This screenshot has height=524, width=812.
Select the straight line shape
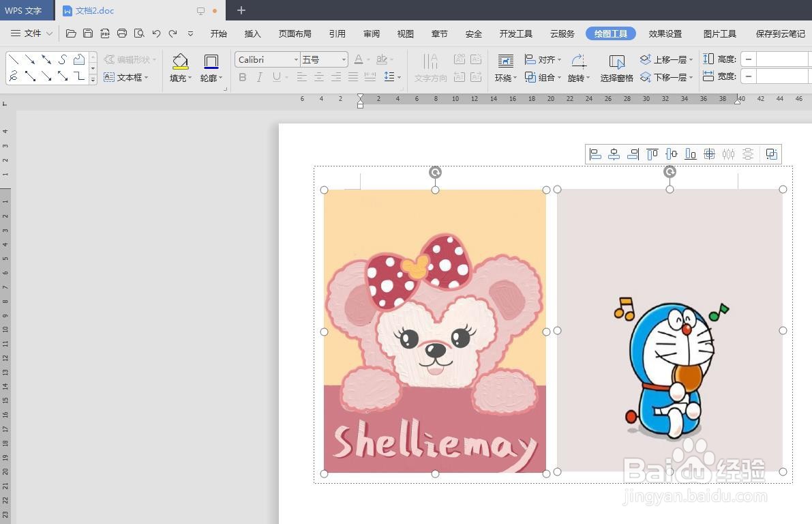[14, 59]
